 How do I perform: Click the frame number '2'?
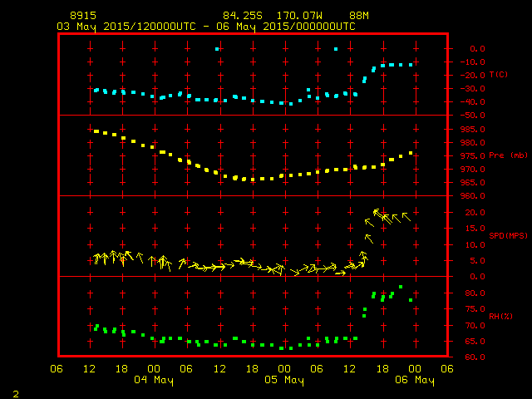click(x=16, y=394)
